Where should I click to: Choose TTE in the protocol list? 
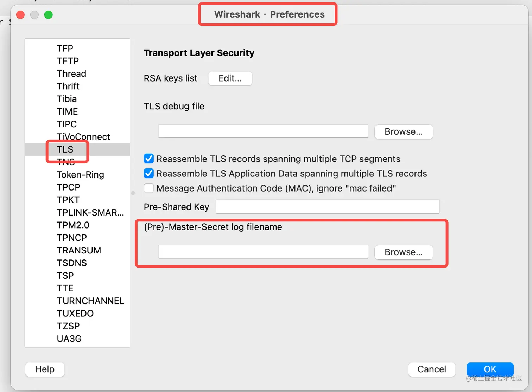(x=77, y=288)
